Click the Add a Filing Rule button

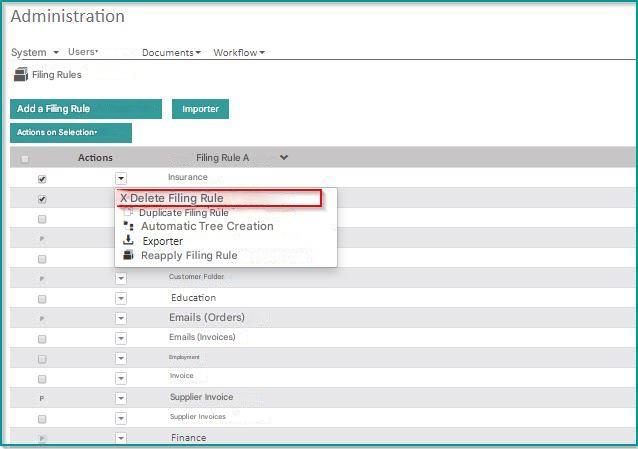(86, 109)
